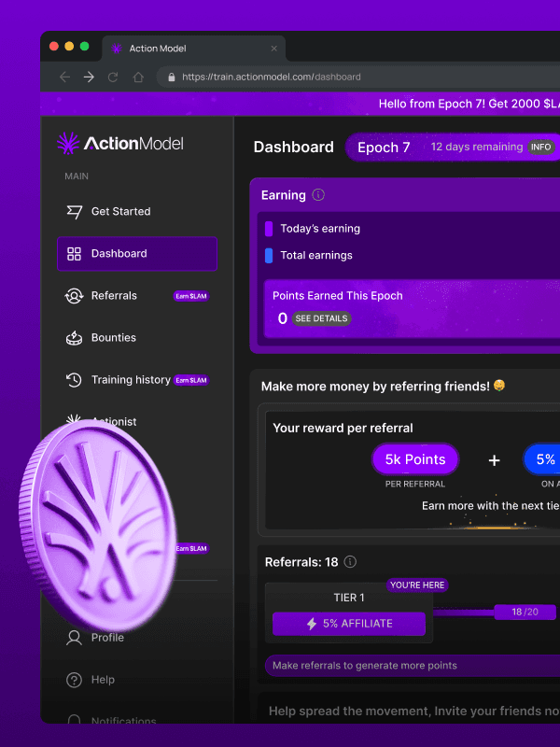Viewport: 560px width, 747px height.
Task: Click the Dashboard grid icon
Action: (x=74, y=254)
